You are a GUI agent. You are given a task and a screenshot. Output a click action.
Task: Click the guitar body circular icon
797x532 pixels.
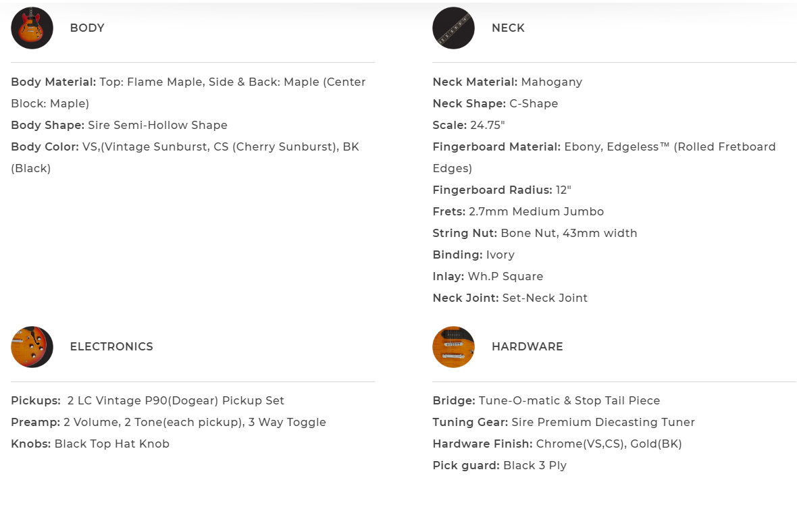tap(32, 28)
